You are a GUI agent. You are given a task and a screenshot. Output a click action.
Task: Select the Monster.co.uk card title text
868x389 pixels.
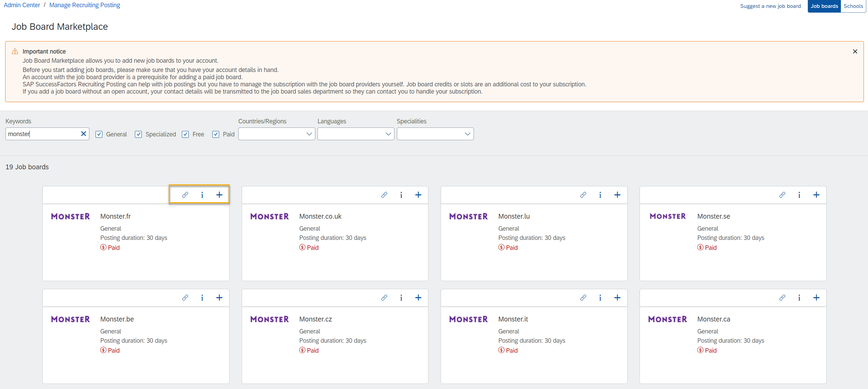pyautogui.click(x=320, y=216)
